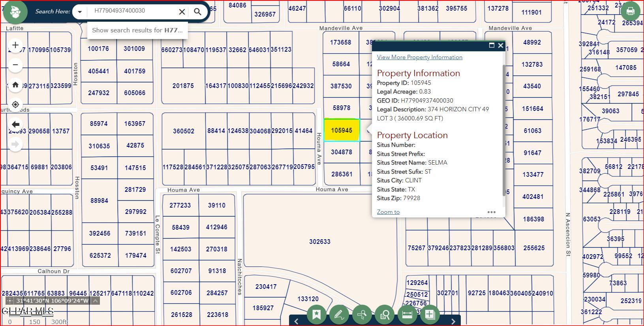Image resolution: width=644 pixels, height=326 pixels.
Task: Open the bookmark tool
Action: 316,315
